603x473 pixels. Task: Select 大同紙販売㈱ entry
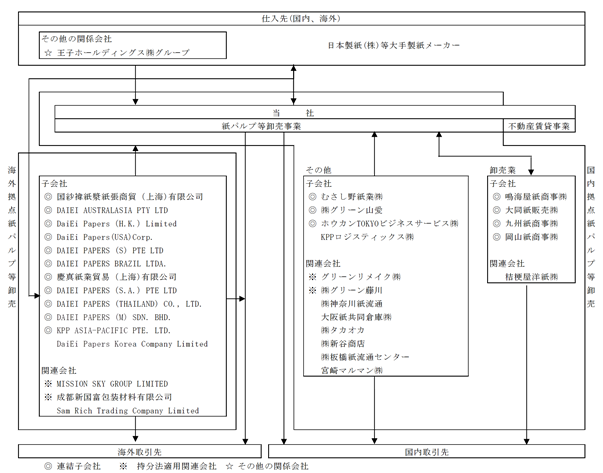(531, 210)
